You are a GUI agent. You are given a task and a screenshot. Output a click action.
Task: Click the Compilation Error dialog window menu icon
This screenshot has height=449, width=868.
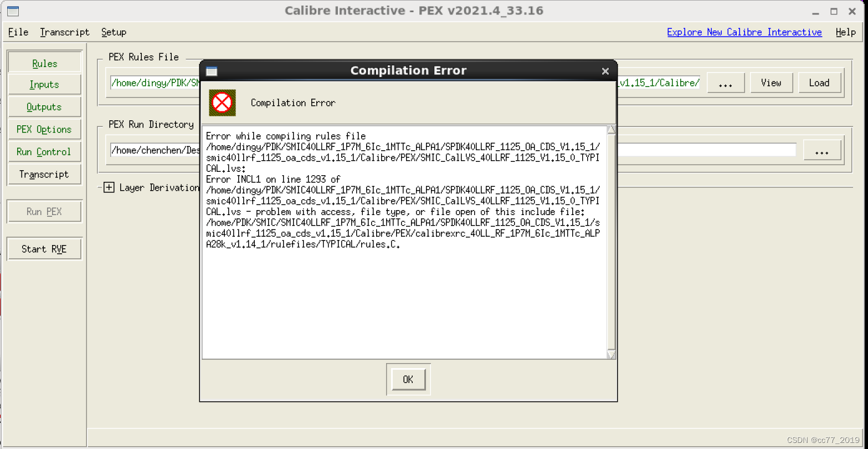(212, 71)
